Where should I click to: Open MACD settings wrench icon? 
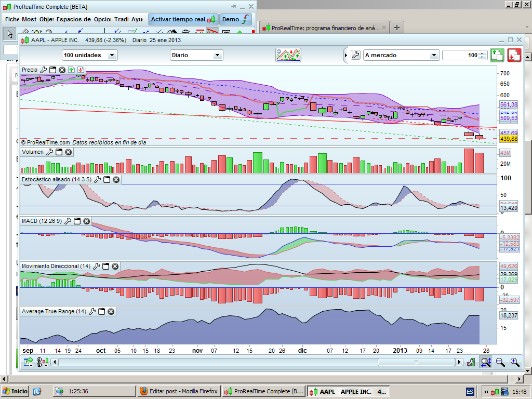68,221
